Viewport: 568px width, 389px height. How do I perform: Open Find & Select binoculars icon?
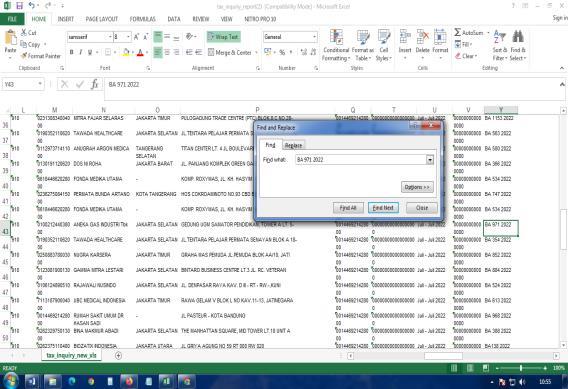pos(518,37)
